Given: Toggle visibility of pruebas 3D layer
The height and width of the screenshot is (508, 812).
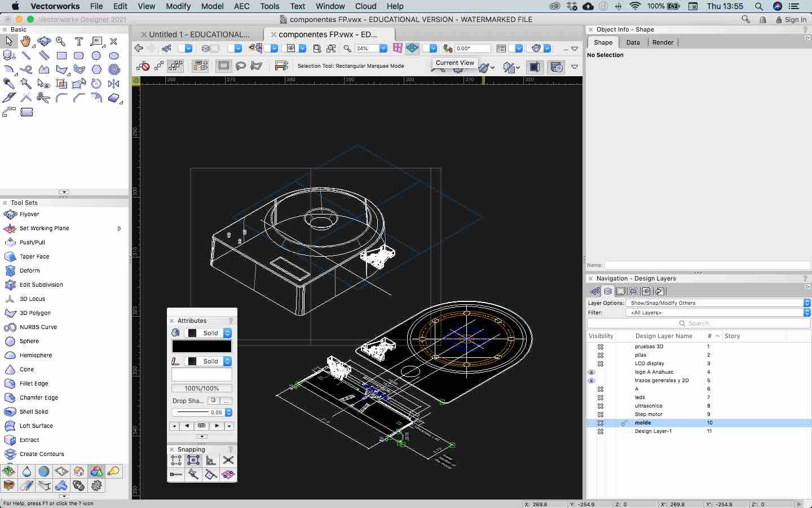Looking at the screenshot, I should [x=601, y=347].
